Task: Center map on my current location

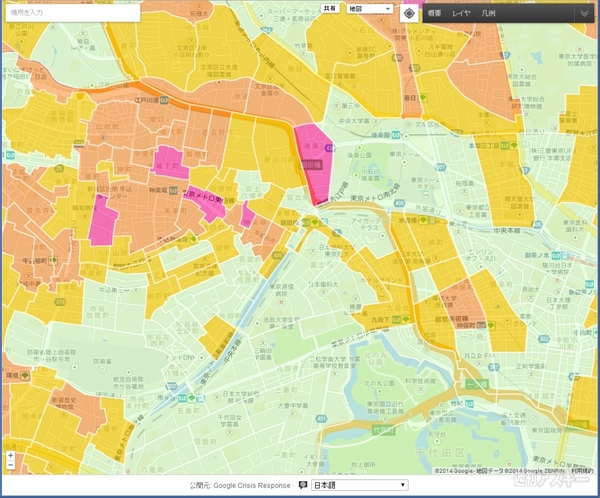Action: (409, 13)
